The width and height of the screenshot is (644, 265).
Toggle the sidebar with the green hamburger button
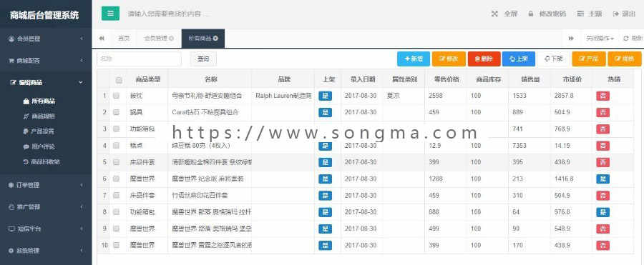click(x=110, y=14)
